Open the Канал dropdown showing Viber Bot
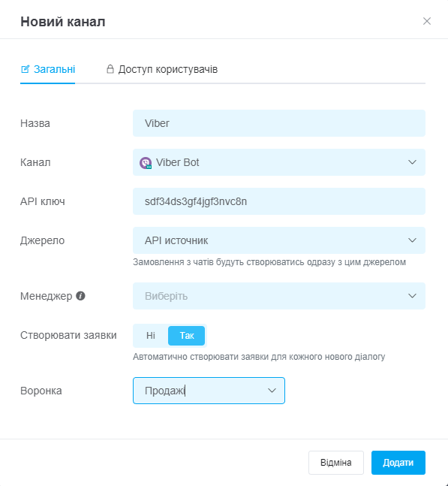The image size is (448, 486). click(279, 162)
